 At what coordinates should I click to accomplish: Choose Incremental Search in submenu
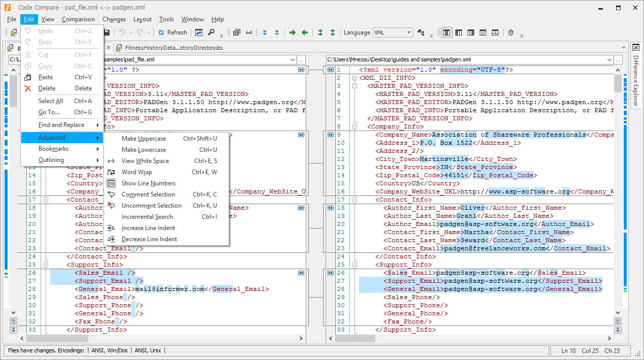coord(166,217)
